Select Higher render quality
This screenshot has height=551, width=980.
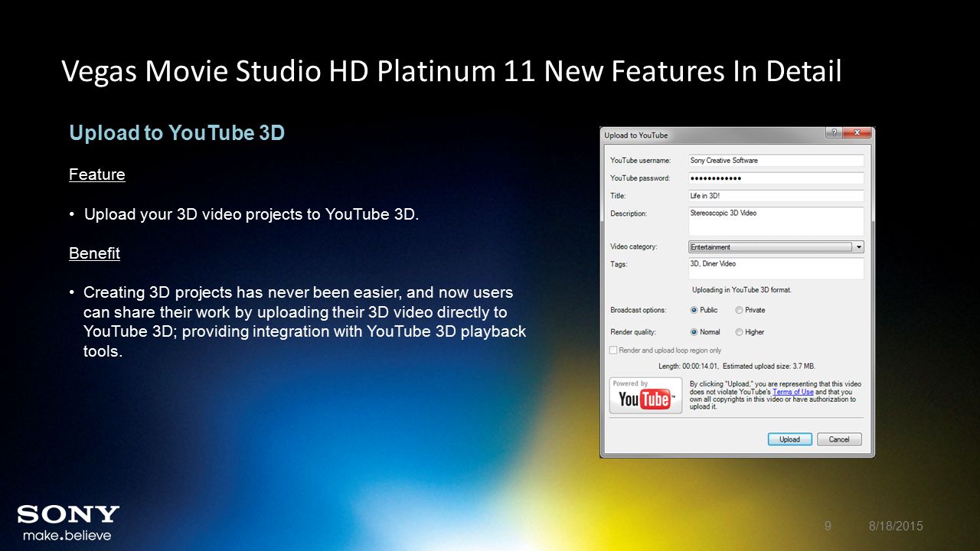click(750, 332)
